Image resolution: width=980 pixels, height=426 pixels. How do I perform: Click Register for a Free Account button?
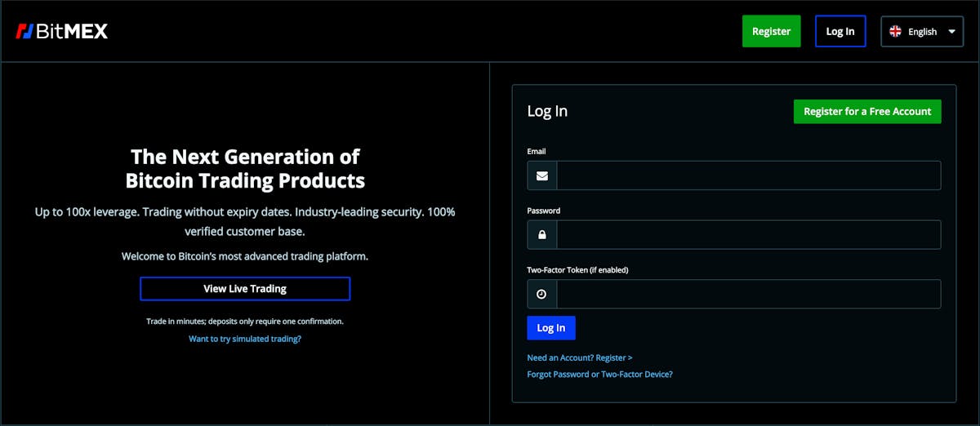tap(867, 112)
